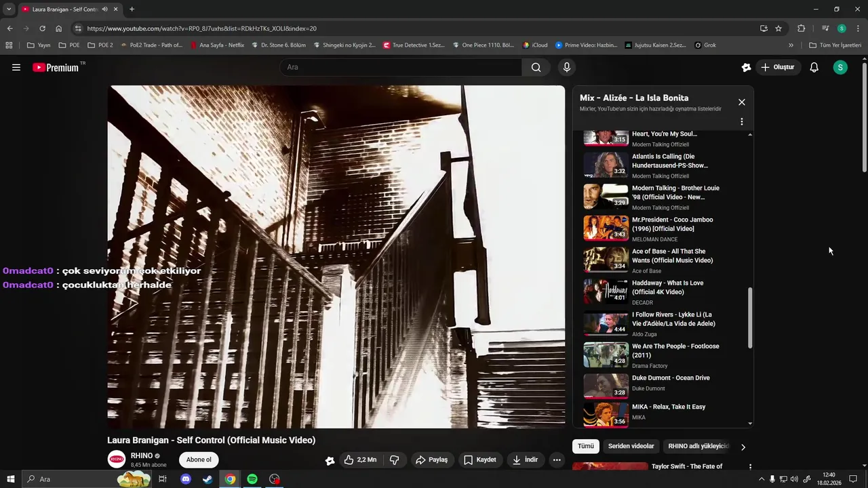The width and height of the screenshot is (868, 488).
Task: Dislike the video with thumbs-down icon
Action: point(395,460)
